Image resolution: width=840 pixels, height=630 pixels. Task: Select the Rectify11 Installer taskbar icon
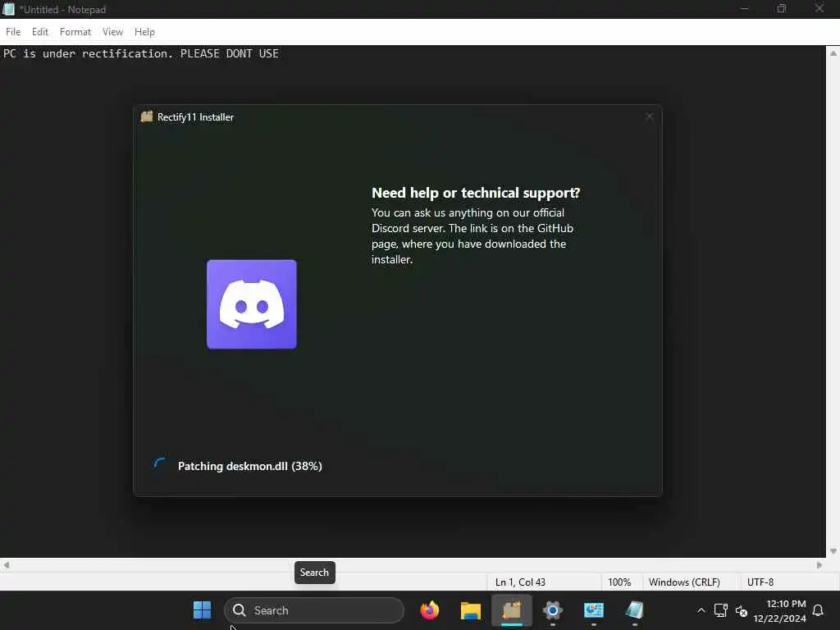(x=512, y=610)
